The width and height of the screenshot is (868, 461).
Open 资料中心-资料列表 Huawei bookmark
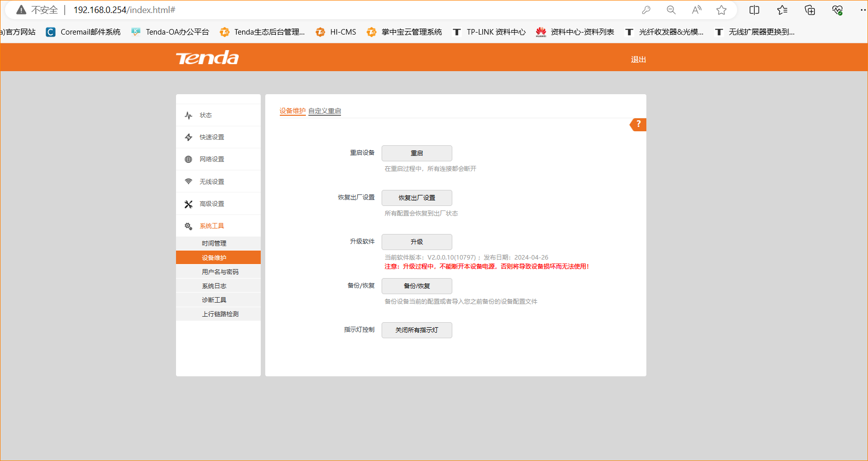(575, 32)
